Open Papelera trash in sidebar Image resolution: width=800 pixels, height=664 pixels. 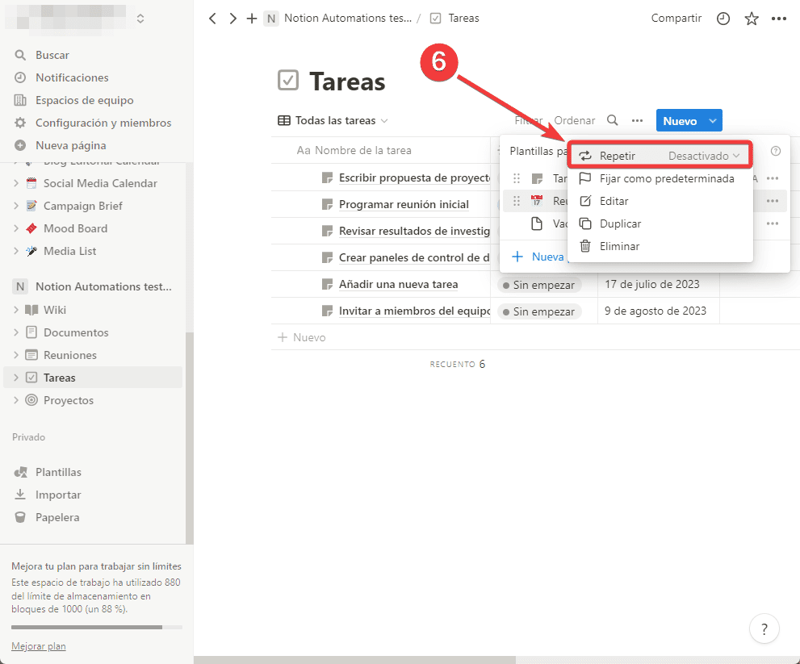click(57, 517)
